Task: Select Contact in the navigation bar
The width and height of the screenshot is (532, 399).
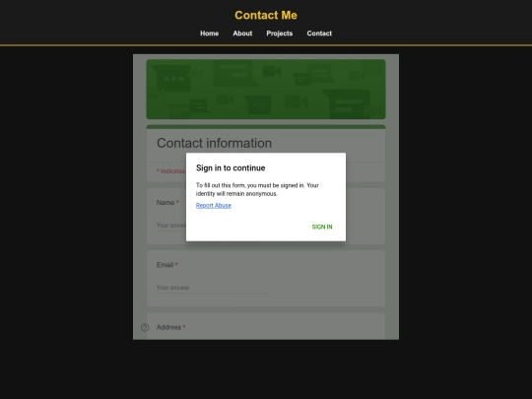Action: (319, 33)
